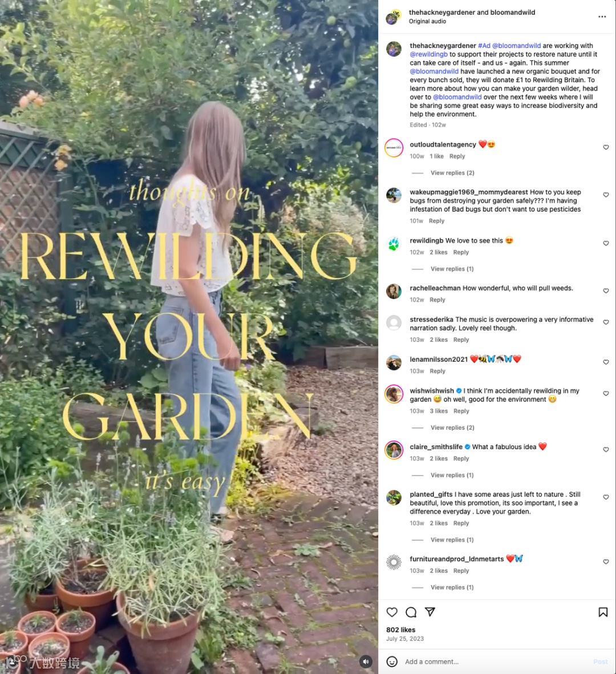Open the three-dot more options menu
This screenshot has height=674, width=616.
coord(602,17)
